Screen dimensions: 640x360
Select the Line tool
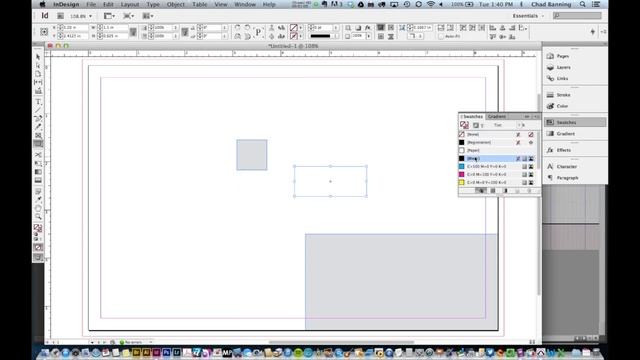[38, 110]
